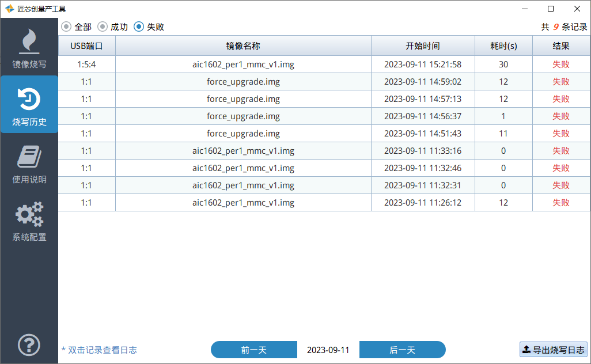Click 导出烧写日志 export button
The height and width of the screenshot is (364, 591).
[x=553, y=350]
